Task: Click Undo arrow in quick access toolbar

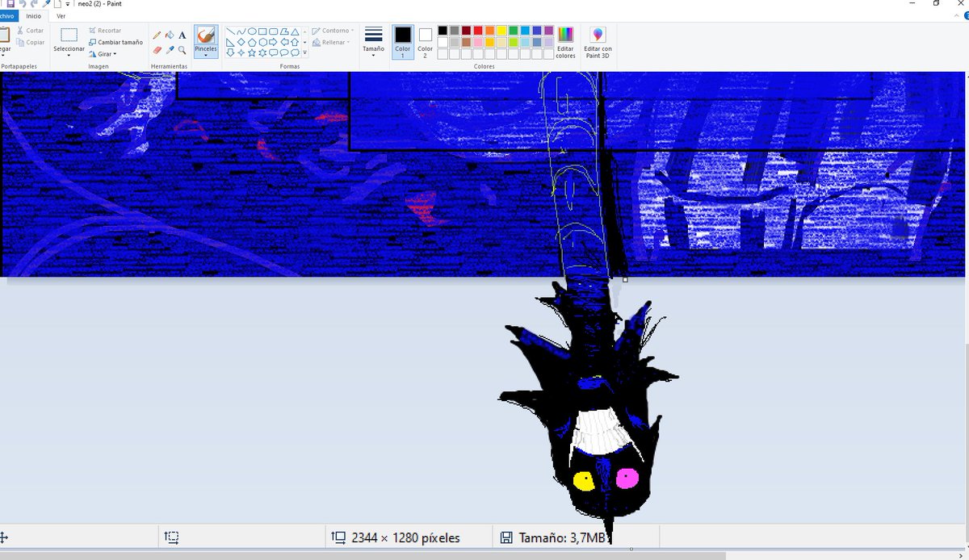Action: point(23,4)
